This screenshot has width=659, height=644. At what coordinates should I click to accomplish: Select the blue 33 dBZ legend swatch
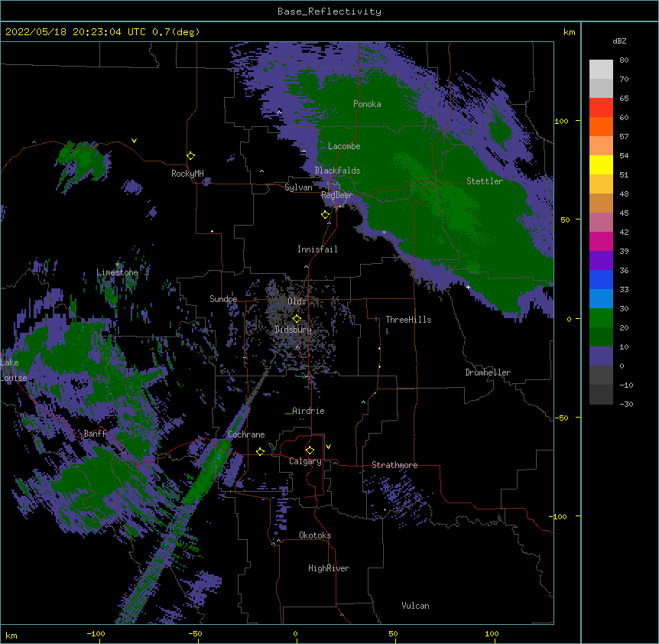pos(601,279)
